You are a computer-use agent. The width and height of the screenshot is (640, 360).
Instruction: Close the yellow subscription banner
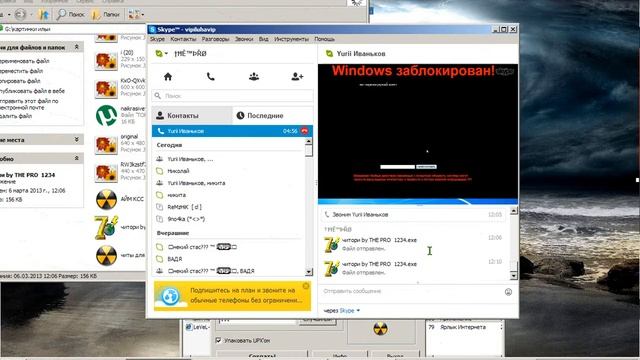click(306, 286)
